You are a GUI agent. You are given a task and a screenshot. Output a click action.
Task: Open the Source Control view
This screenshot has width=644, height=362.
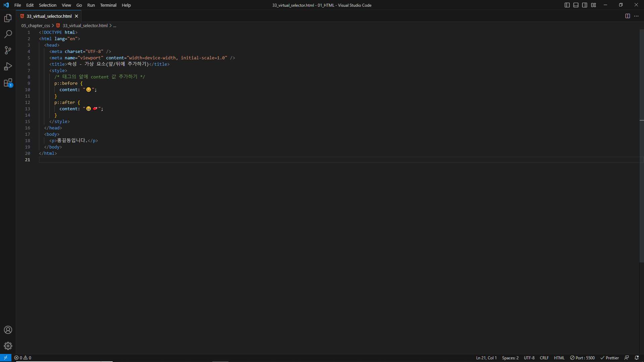(x=8, y=50)
